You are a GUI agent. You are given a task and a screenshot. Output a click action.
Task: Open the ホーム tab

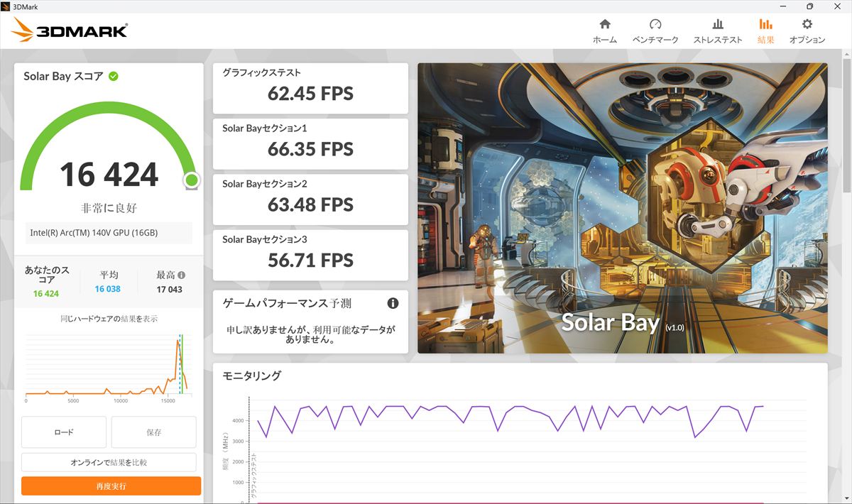pos(605,31)
